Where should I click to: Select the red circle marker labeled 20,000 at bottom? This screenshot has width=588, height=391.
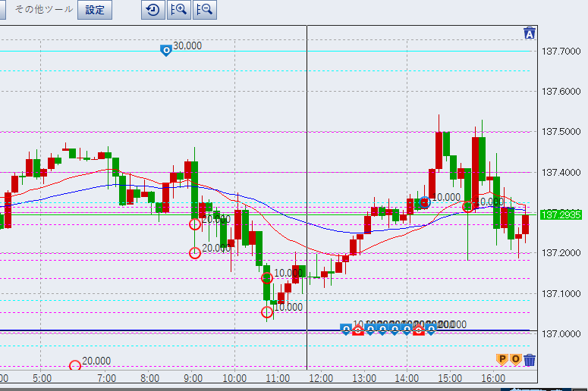click(x=75, y=367)
